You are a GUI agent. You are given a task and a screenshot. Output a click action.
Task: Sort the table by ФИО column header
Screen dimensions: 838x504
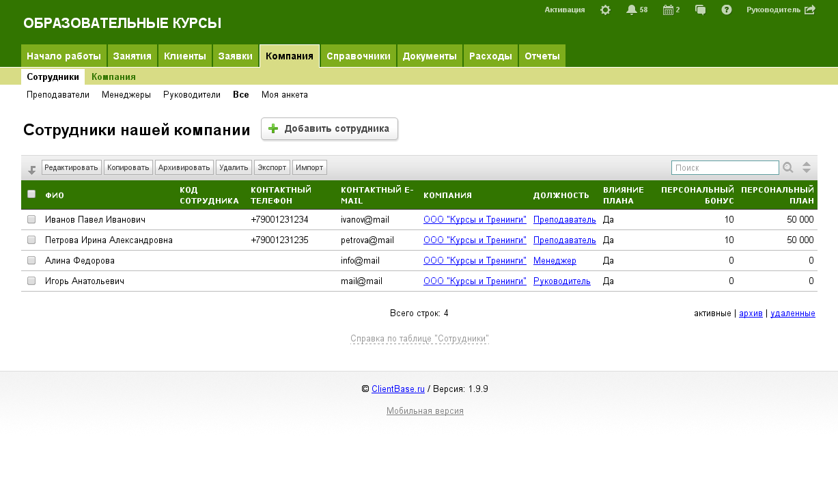[55, 195]
